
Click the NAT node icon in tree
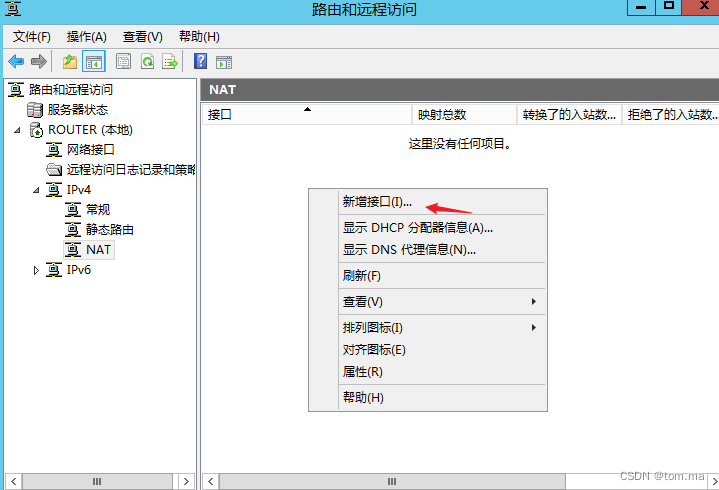pos(72,250)
